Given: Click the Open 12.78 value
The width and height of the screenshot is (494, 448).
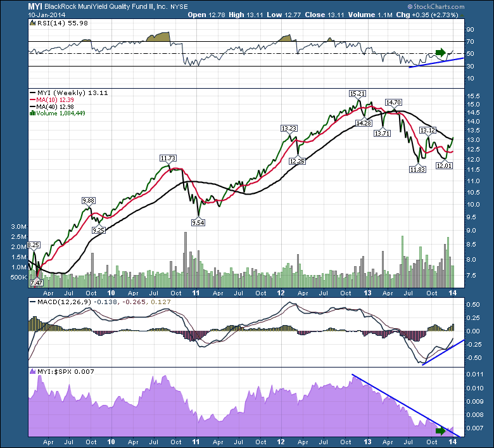Looking at the screenshot, I should [206, 15].
